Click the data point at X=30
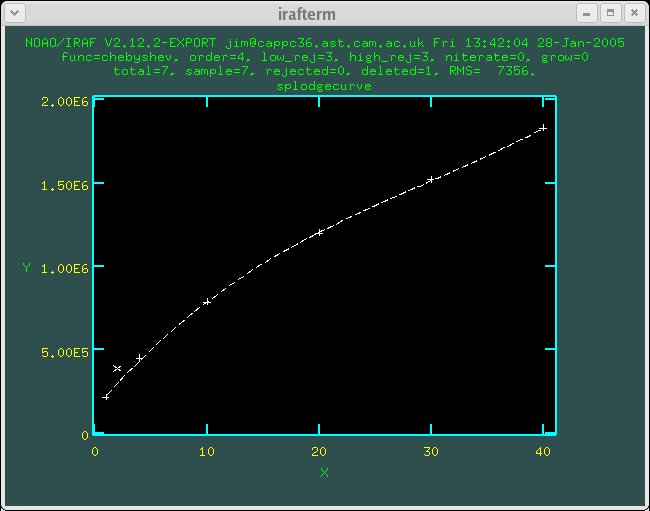 click(431, 180)
